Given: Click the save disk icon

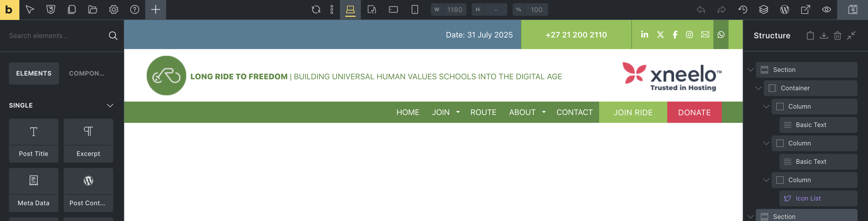Looking at the screenshot, I should pos(853,10).
